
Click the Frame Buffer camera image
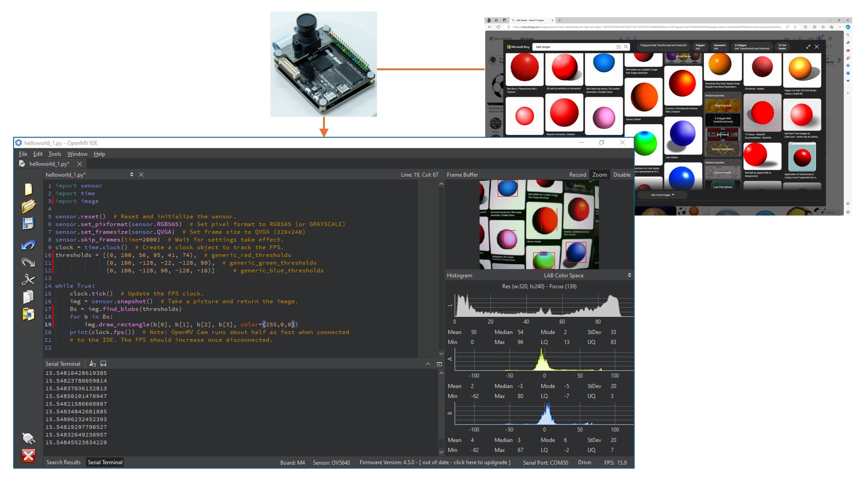coord(539,225)
